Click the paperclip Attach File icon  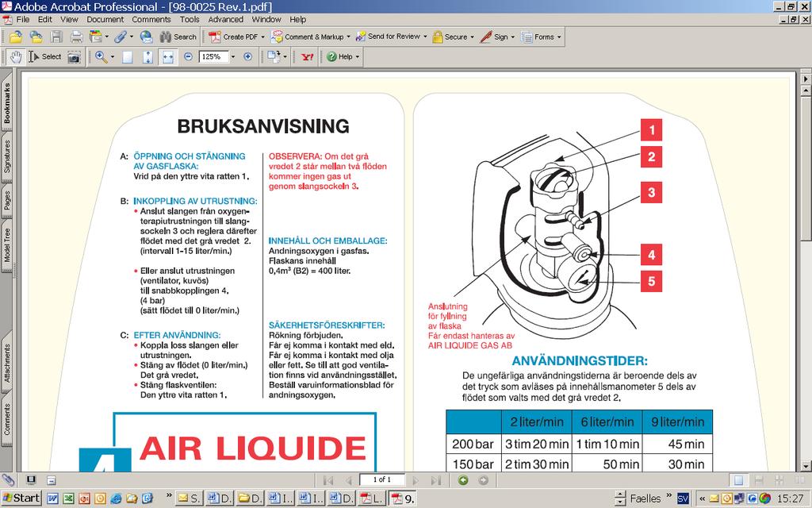click(x=121, y=37)
